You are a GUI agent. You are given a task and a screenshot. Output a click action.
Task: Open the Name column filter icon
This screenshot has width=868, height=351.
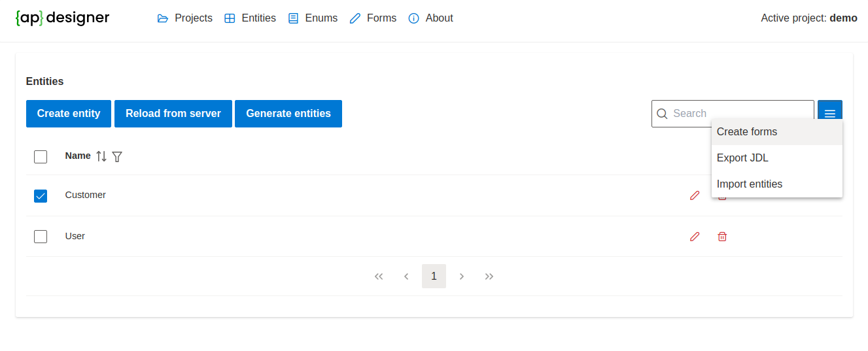pyautogui.click(x=117, y=156)
